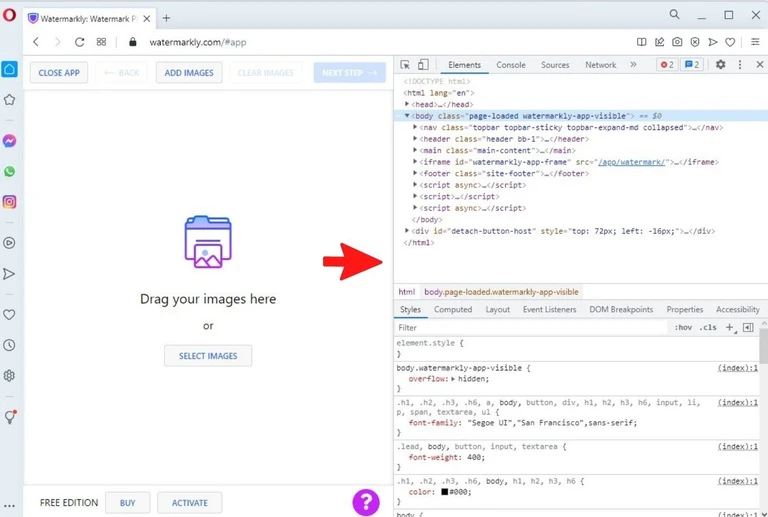Open /app/watermark/ src link
This screenshot has width=768, height=517.
(x=631, y=162)
